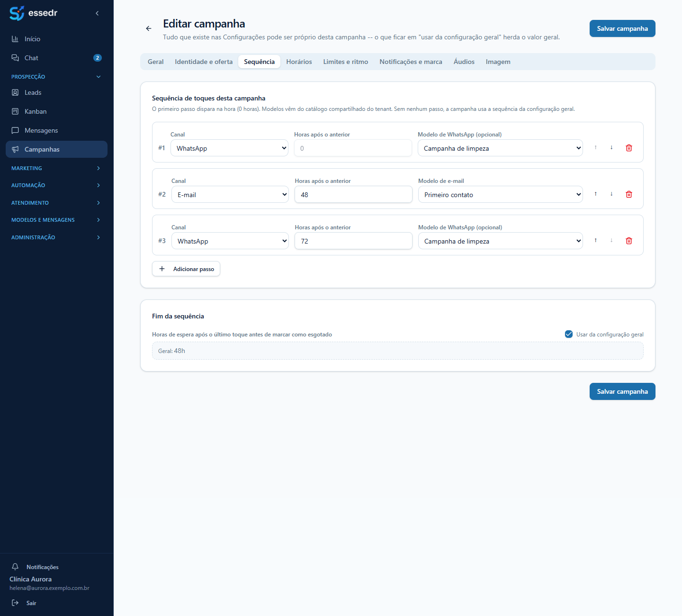
Task: Click the top Salvar campanha button
Action: point(622,28)
